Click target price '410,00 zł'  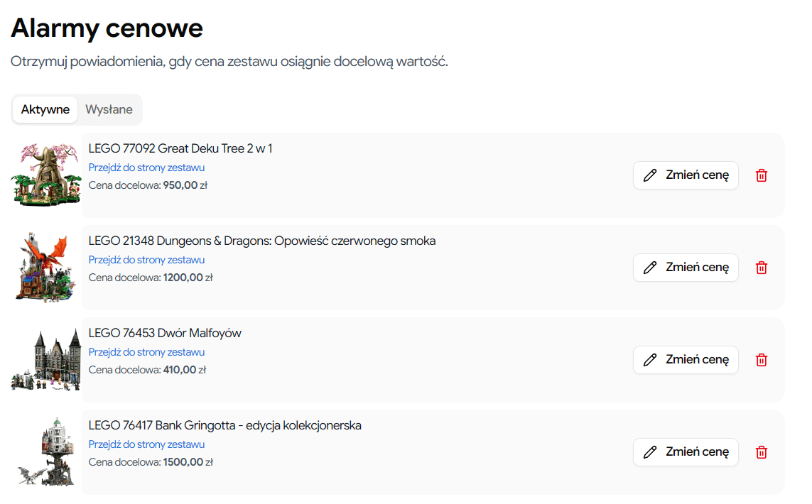[185, 370]
